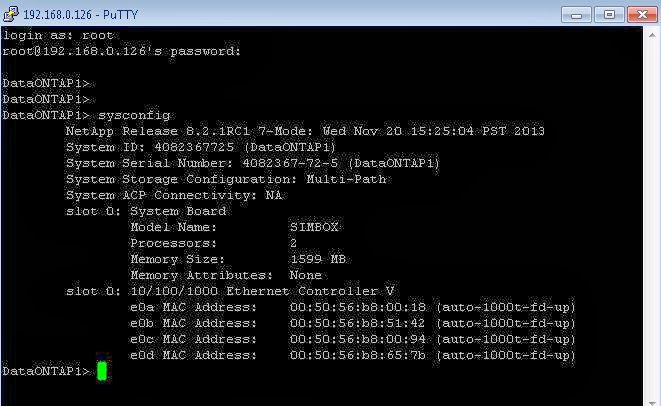661x406 pixels.
Task: Click the 192.168.0.126 - PuTTY title bar
Action: (x=80, y=15)
